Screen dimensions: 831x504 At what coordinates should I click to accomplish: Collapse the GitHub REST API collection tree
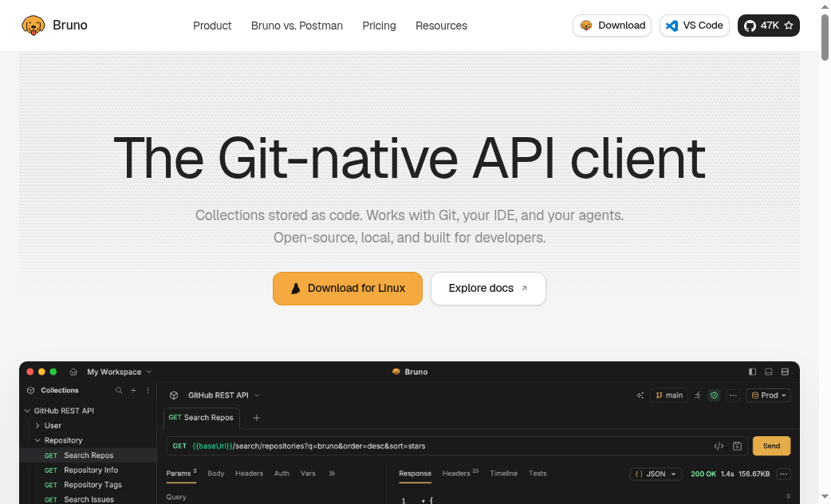point(28,411)
